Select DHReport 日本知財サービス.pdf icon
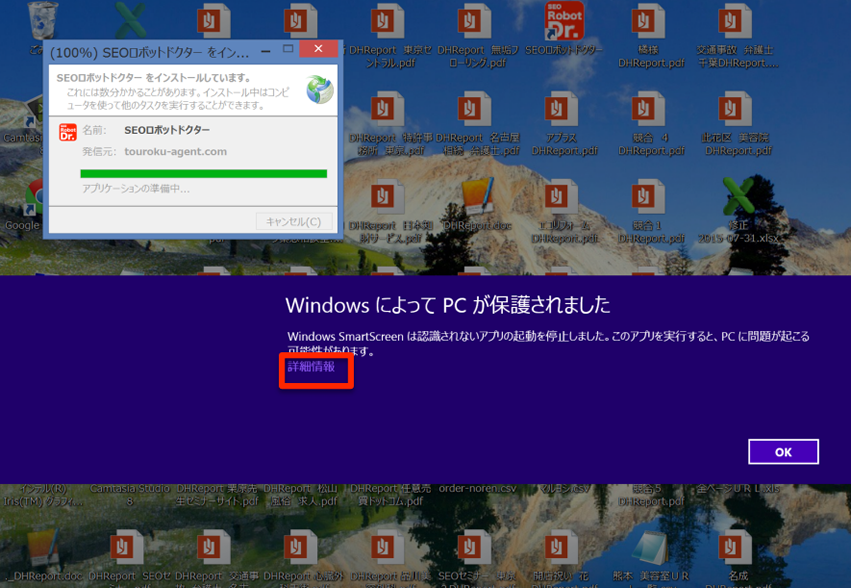This screenshot has height=588, width=851. coord(386,197)
